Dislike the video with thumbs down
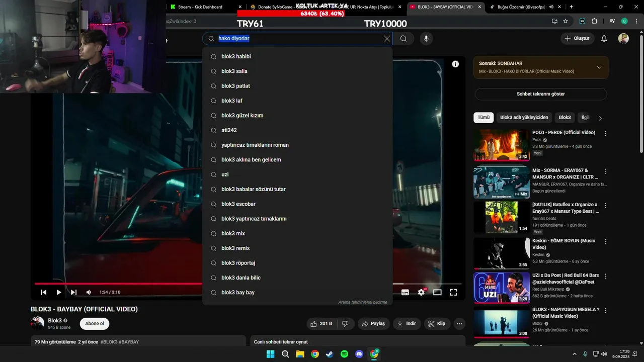Image resolution: width=644 pixels, height=362 pixels. tap(345, 324)
